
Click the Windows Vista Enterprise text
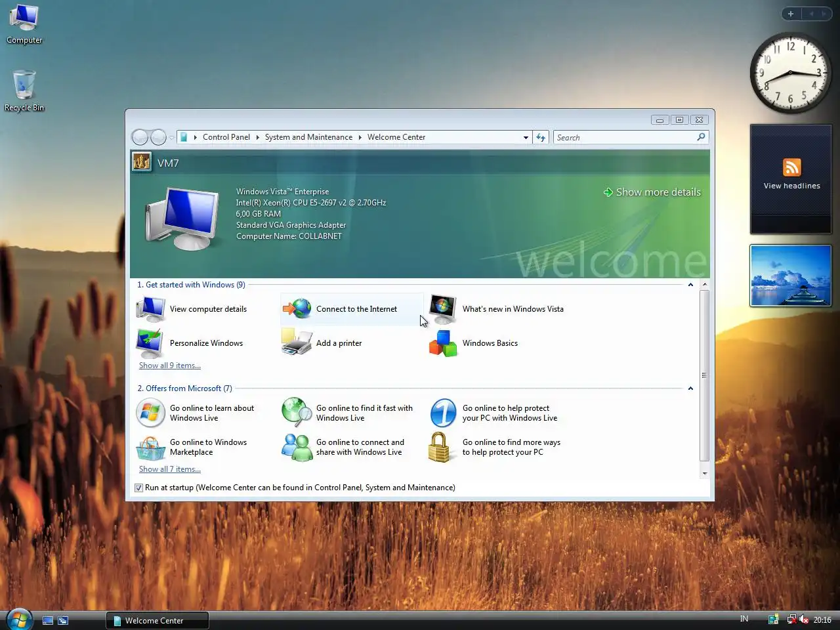[282, 192]
